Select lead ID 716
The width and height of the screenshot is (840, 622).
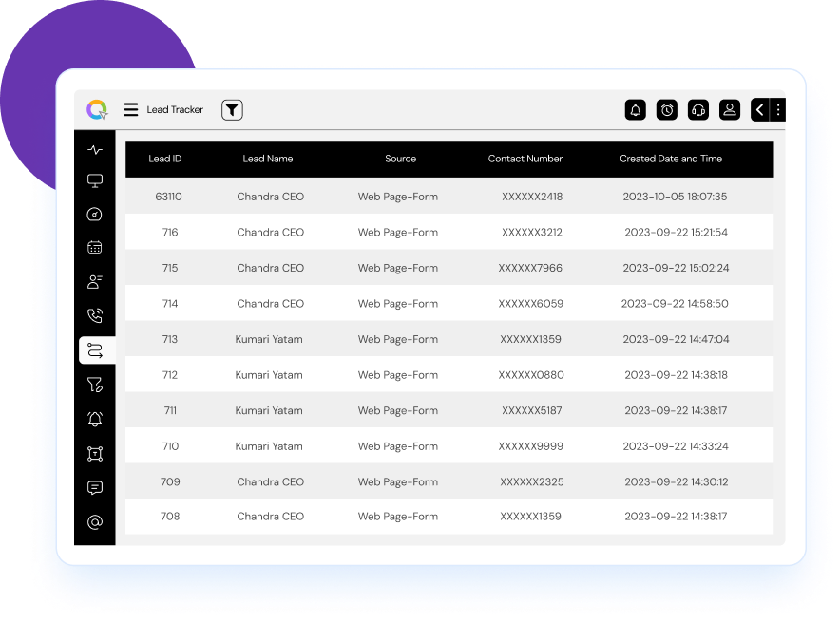click(x=170, y=233)
